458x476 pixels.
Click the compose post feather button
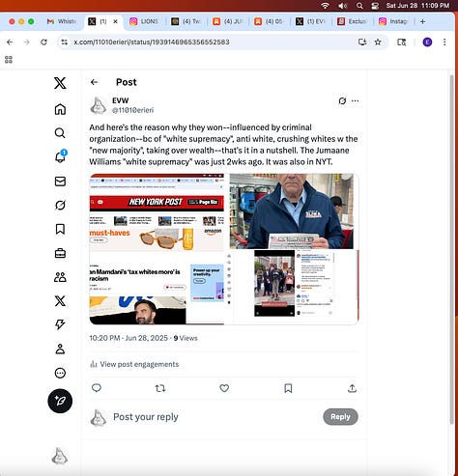click(60, 401)
